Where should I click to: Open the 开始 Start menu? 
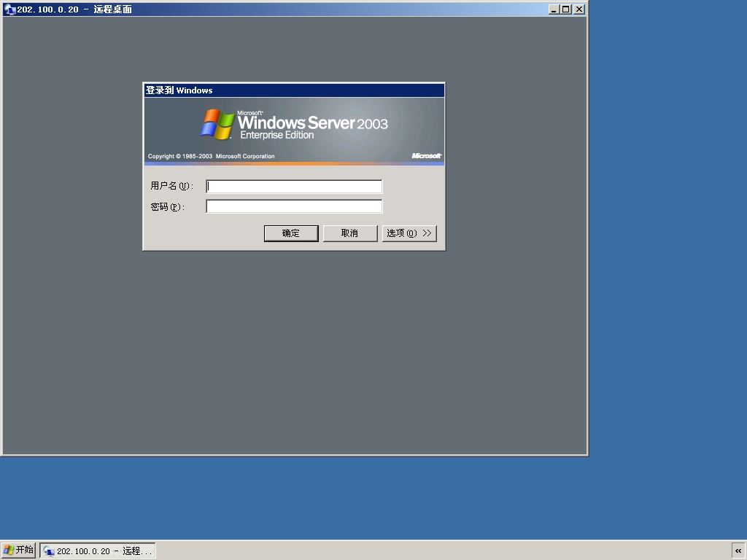18,550
